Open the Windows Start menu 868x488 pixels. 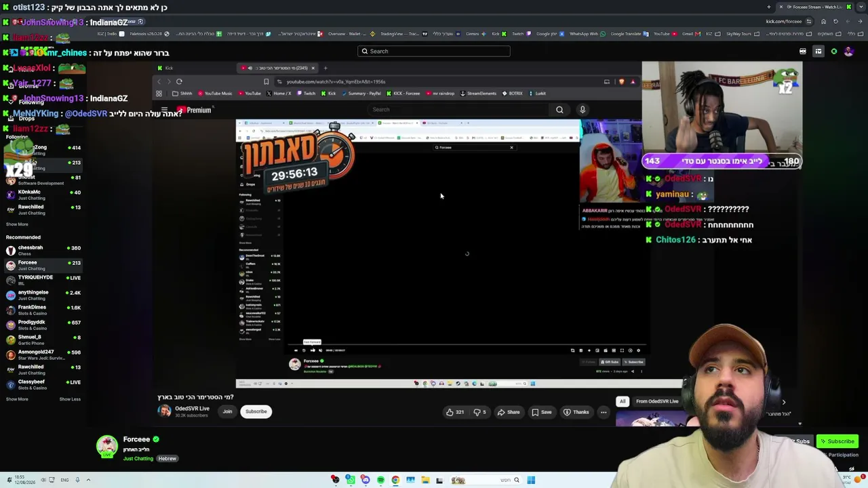[531, 481]
